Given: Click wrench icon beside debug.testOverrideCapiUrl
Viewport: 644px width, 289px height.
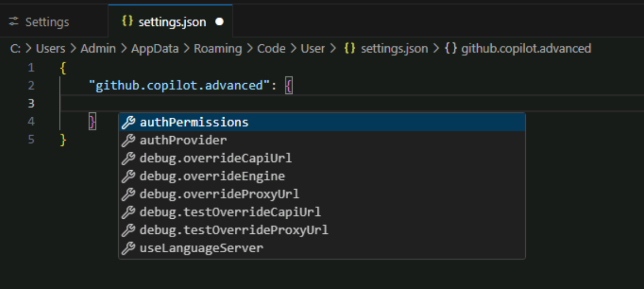Looking at the screenshot, I should click(x=128, y=212).
